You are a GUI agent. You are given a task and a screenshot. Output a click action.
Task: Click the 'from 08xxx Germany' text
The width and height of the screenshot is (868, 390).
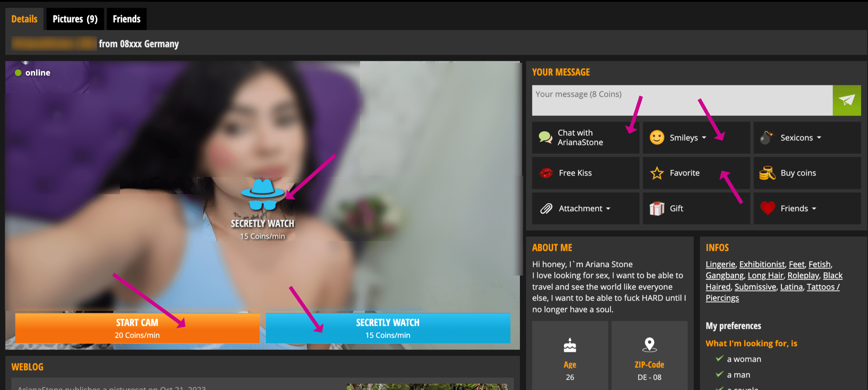coord(139,44)
